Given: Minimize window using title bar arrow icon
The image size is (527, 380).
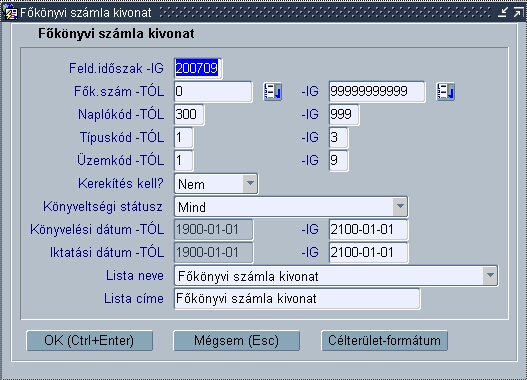Looking at the screenshot, I should [503, 12].
